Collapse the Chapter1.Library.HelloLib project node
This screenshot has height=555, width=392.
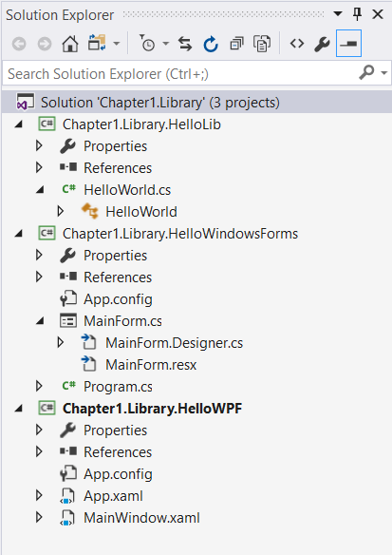[x=19, y=124]
